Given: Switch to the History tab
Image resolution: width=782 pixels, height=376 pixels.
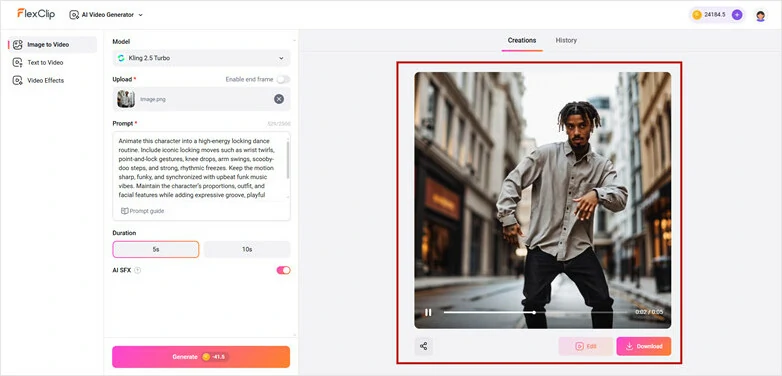Looking at the screenshot, I should [566, 40].
